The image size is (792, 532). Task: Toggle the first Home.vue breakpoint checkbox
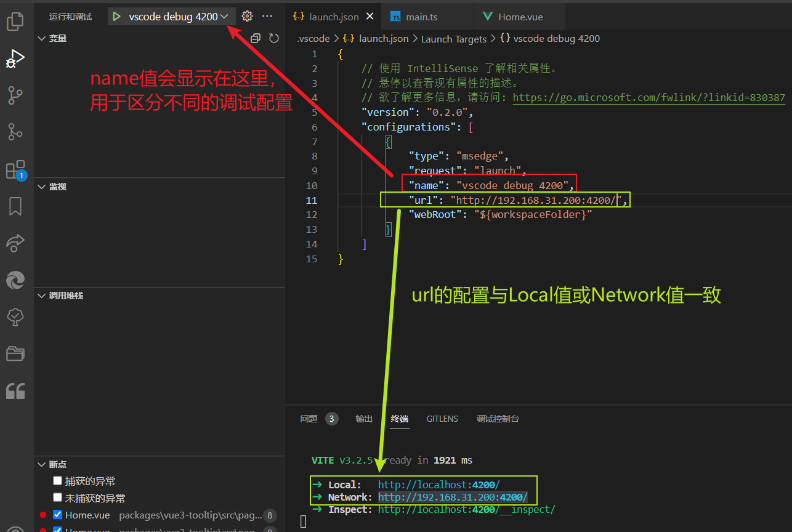point(57,515)
